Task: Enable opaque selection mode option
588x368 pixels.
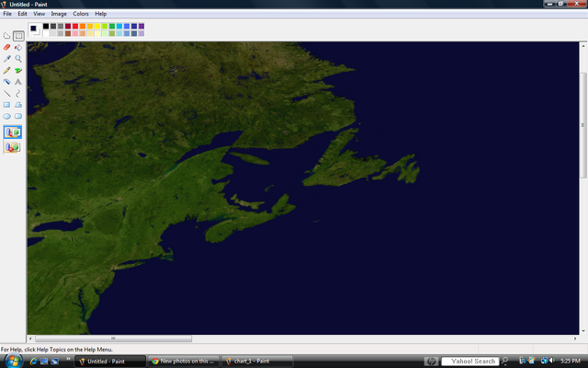Action: 13,132
